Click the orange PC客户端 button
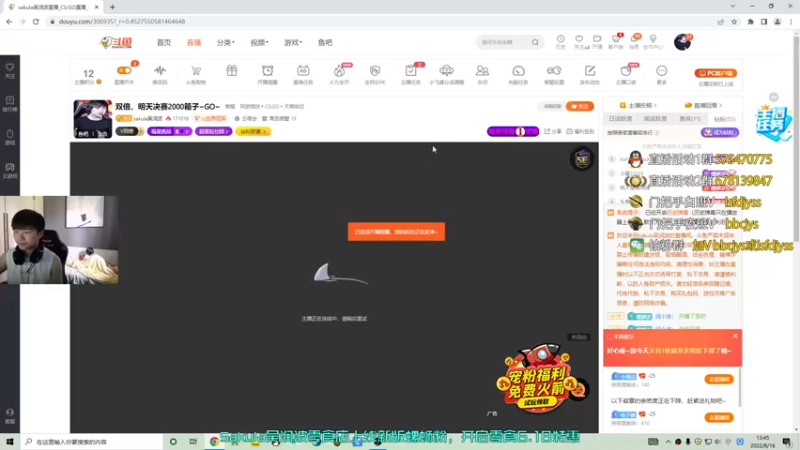The width and height of the screenshot is (800, 450). click(715, 73)
